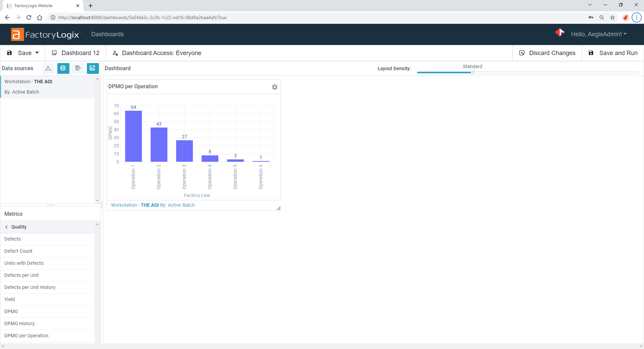This screenshot has width=644, height=349.
Task: Click the red notification arrow icon in header
Action: 559,33
